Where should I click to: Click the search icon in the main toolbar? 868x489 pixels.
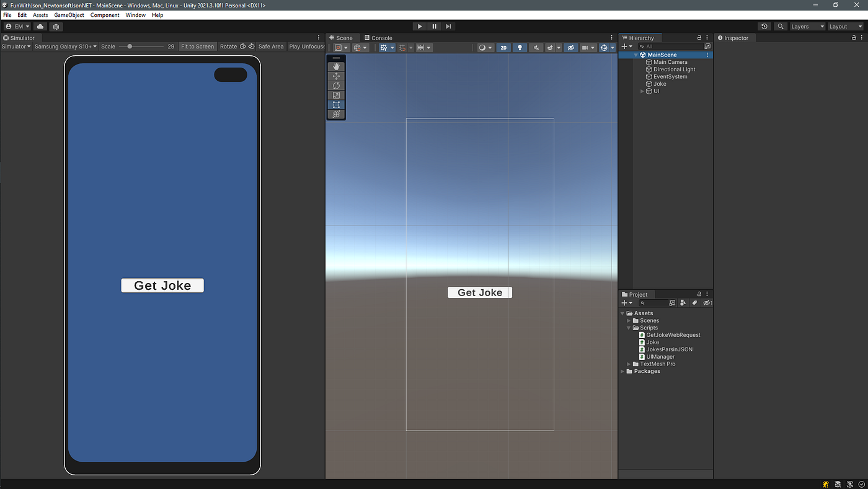[x=780, y=26]
